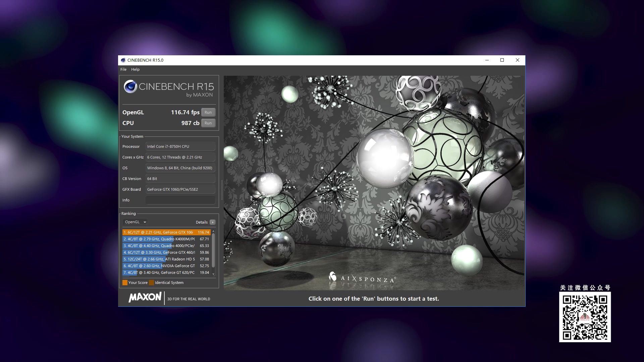Image resolution: width=644 pixels, height=362 pixels.
Task: Open the File menu
Action: [x=123, y=69]
